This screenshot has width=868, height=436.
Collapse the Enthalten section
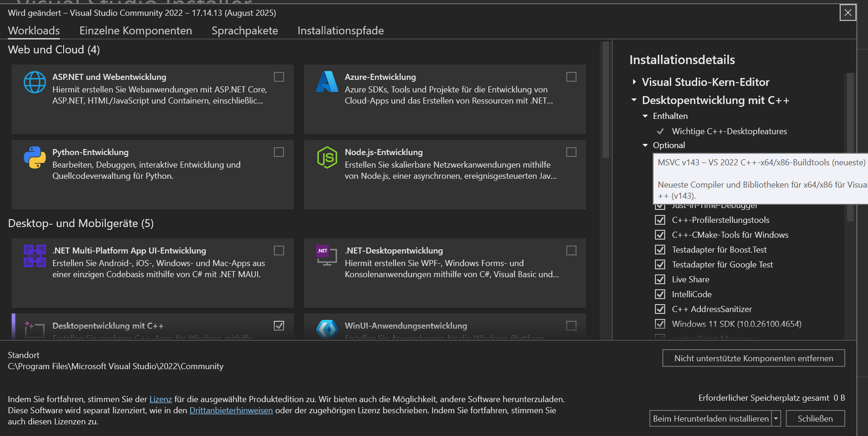pyautogui.click(x=645, y=116)
